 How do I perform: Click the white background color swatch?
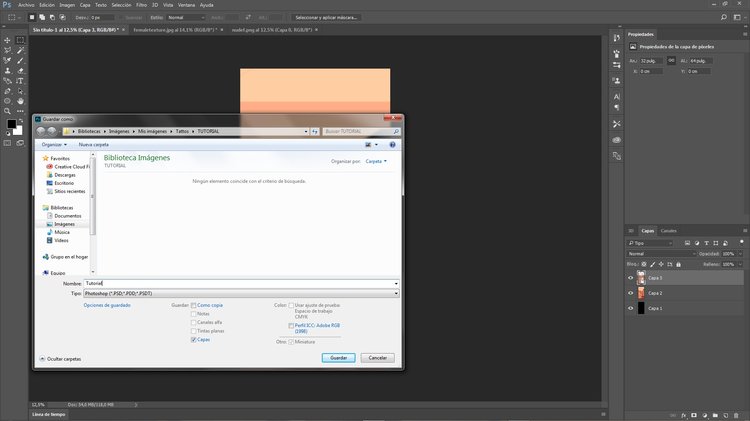(x=19, y=131)
